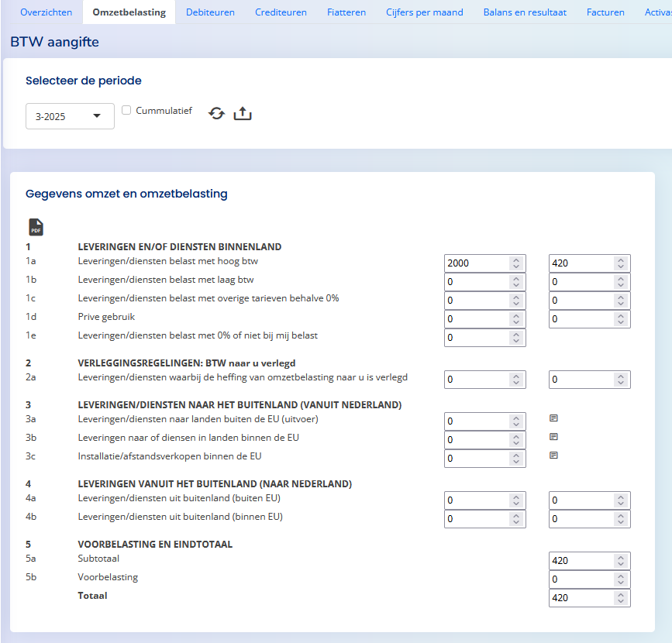The height and width of the screenshot is (643, 672).
Task: Open the period dropdown showing 3-2025
Action: pos(70,116)
